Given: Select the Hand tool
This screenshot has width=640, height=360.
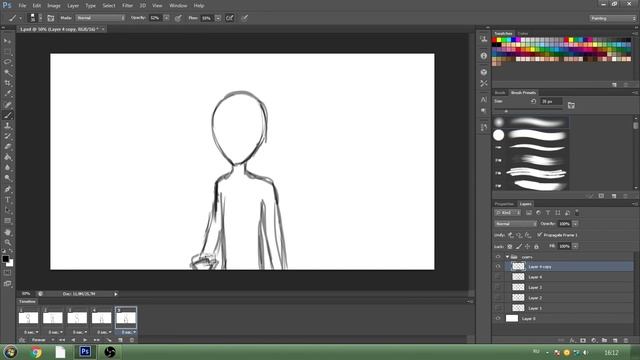Looking at the screenshot, I should click(x=7, y=232).
